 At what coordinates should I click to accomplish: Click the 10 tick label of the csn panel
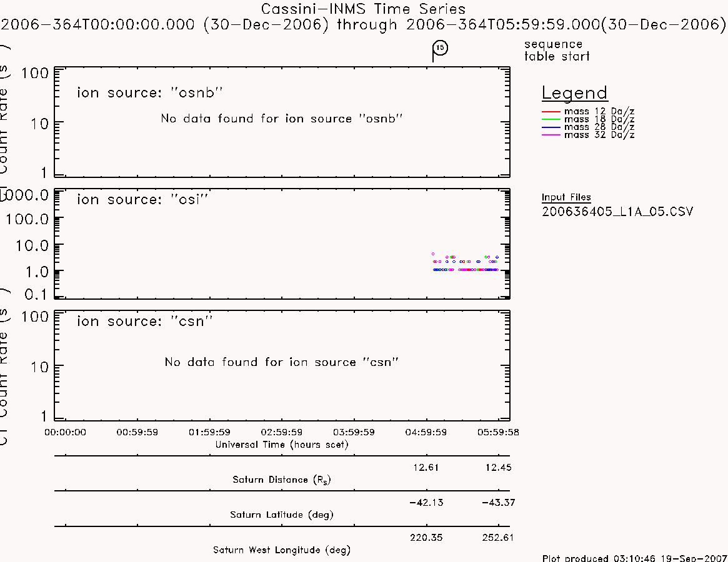(x=39, y=368)
